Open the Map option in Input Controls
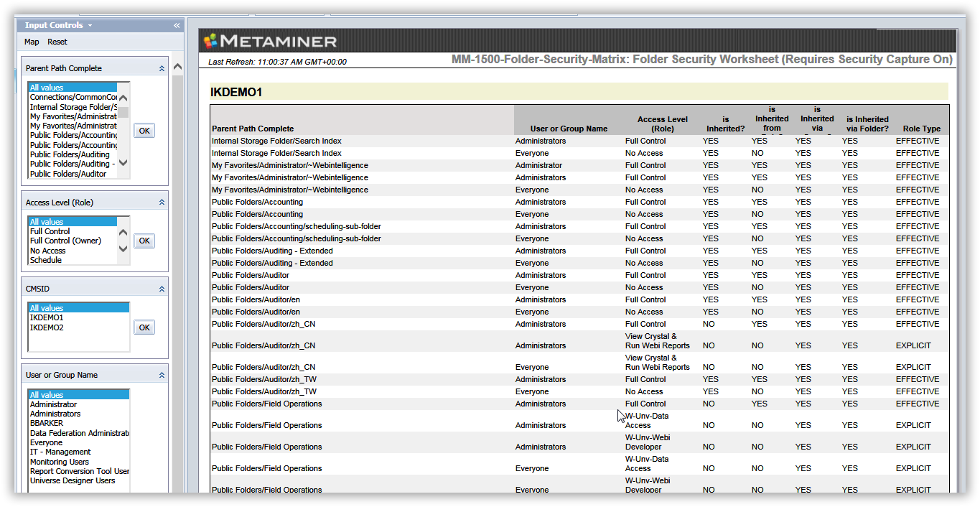This screenshot has width=980, height=507. [32, 42]
